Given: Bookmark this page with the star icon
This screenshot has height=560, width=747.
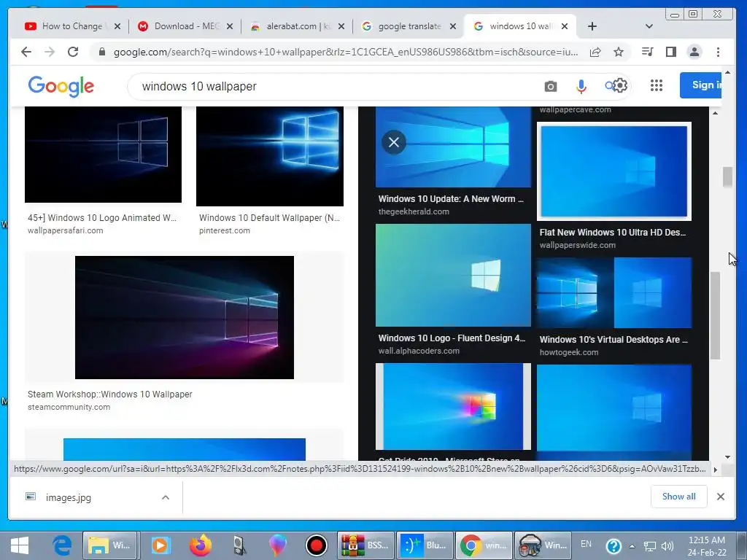Looking at the screenshot, I should [619, 52].
